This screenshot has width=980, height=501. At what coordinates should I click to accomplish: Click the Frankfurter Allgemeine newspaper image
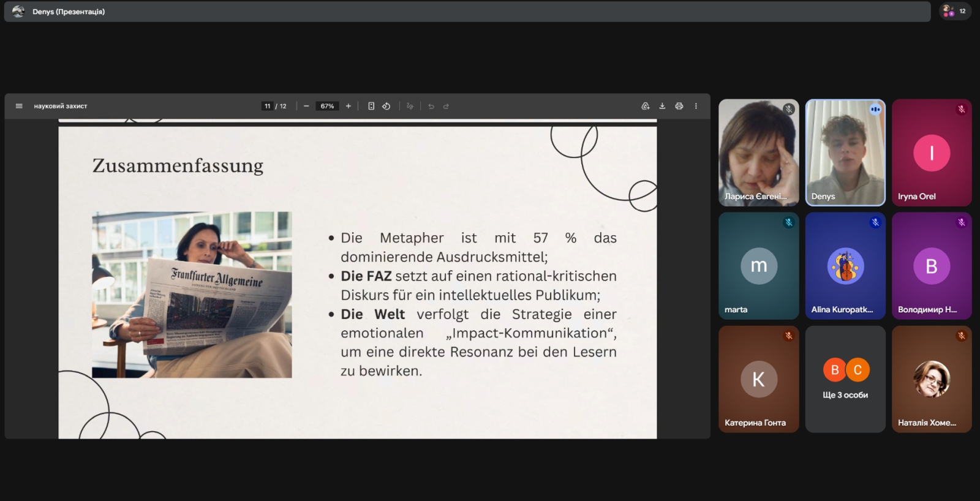(x=192, y=295)
